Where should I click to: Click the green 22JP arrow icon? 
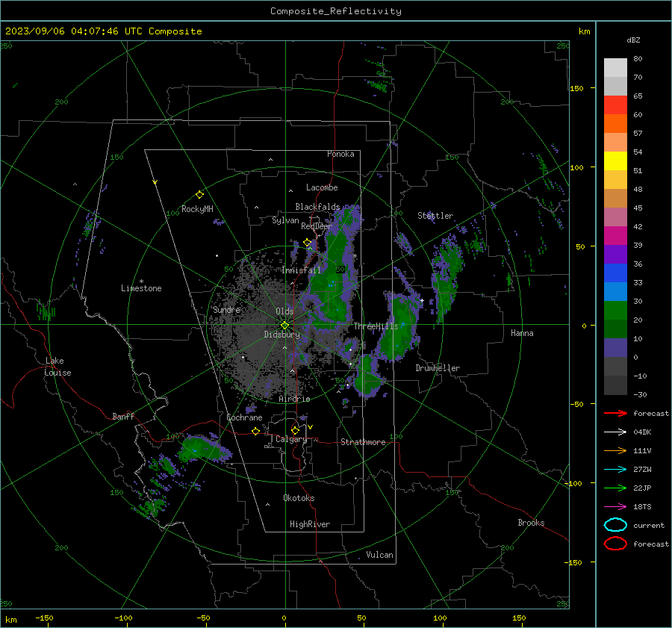click(x=615, y=488)
